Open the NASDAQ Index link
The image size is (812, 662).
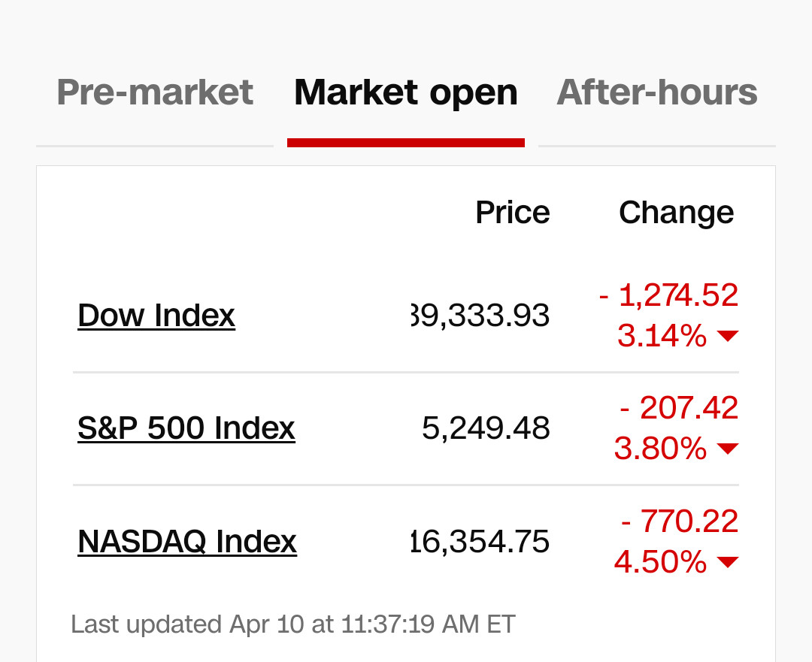[187, 541]
